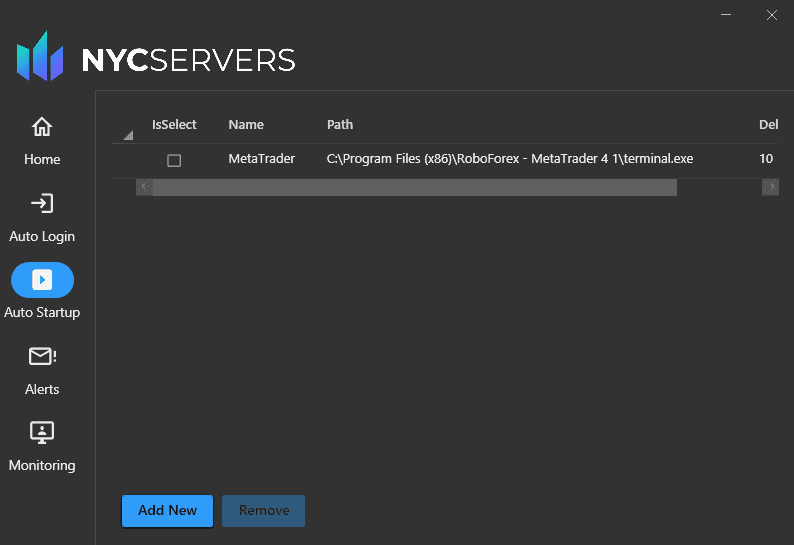Click the Monitoring screen icon
794x545 pixels.
(42, 432)
